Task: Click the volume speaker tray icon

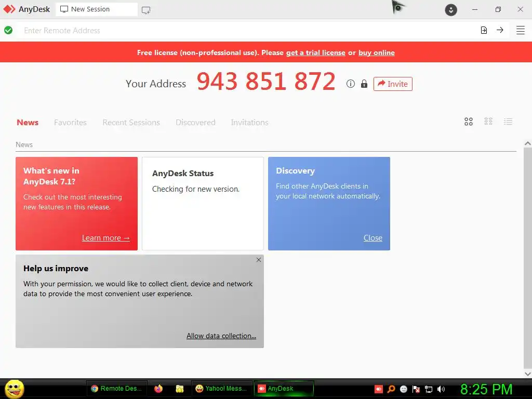Action: (441, 389)
